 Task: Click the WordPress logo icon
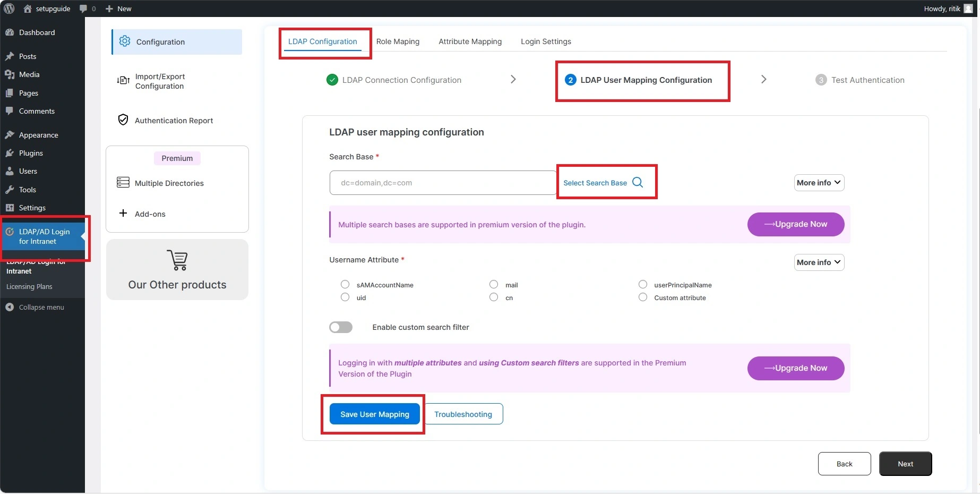(x=9, y=8)
